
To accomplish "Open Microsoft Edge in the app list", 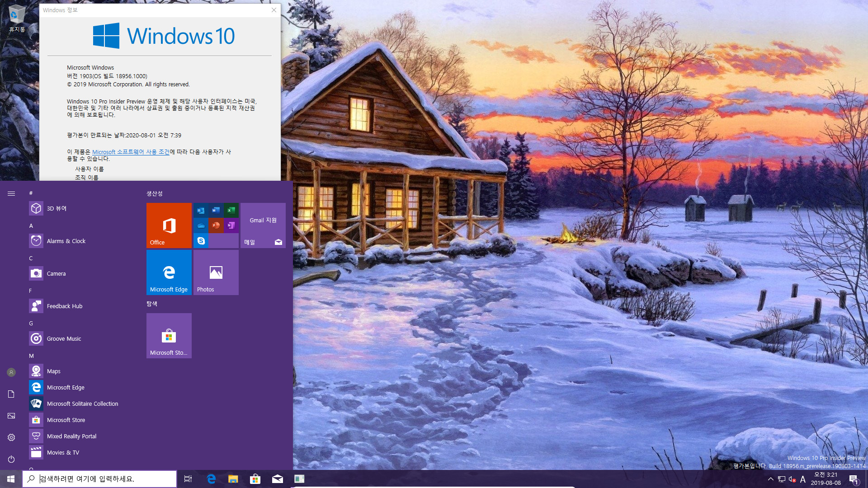I will 83,387.
